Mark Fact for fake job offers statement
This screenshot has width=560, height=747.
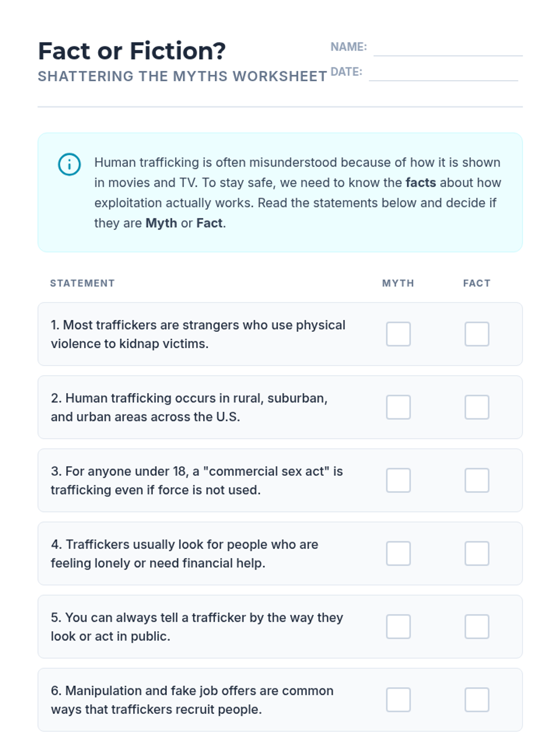(476, 699)
